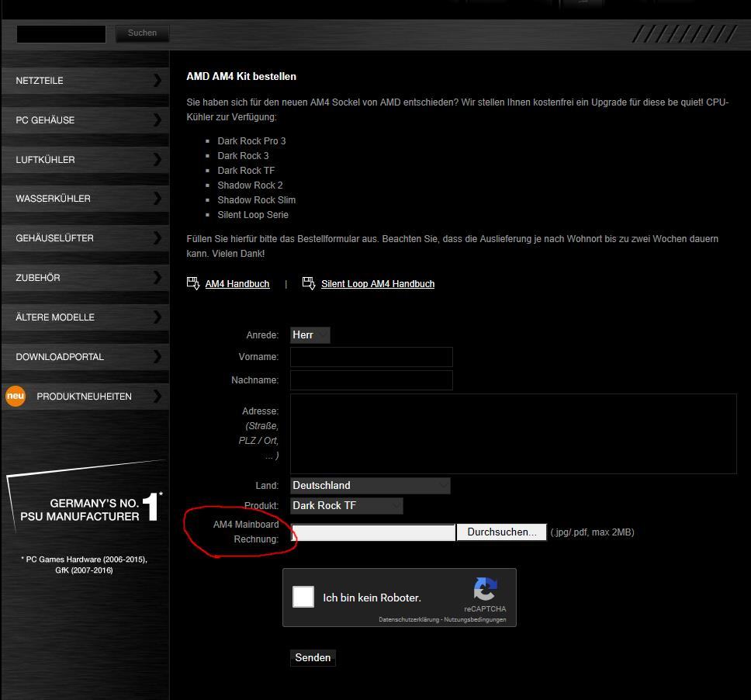
Task: Click the Durchsuchen file browse button
Action: pos(501,532)
